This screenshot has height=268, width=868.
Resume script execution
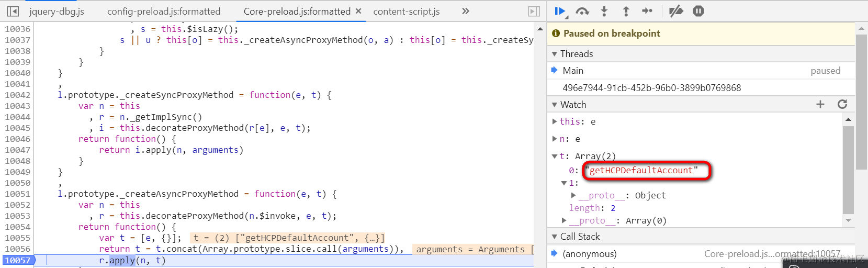click(x=560, y=11)
